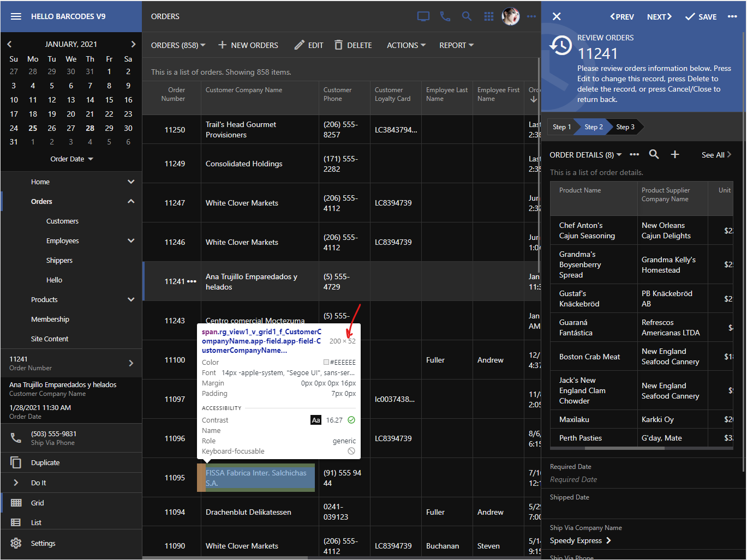Search order details with magnifier icon
The image size is (747, 560).
click(654, 155)
